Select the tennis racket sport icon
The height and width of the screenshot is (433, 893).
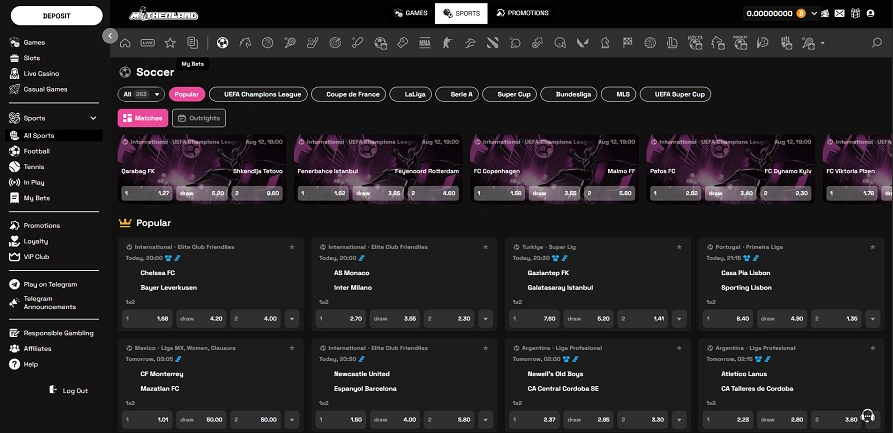[x=290, y=43]
